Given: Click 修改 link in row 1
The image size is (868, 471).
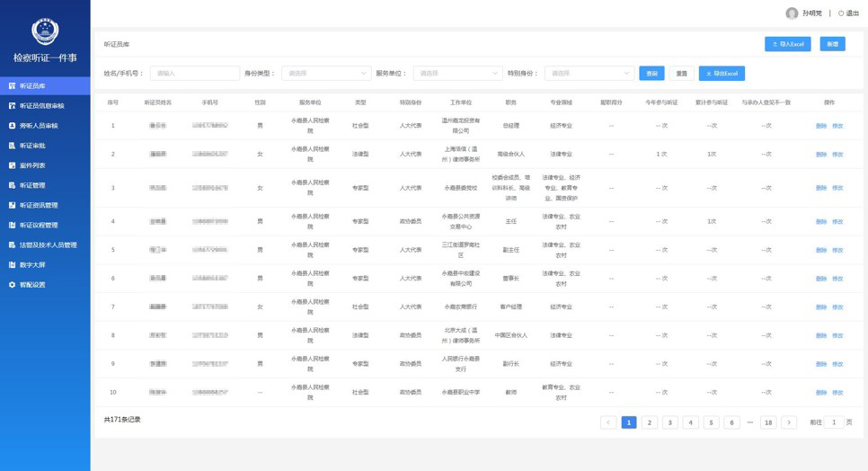Looking at the screenshot, I should 837,126.
